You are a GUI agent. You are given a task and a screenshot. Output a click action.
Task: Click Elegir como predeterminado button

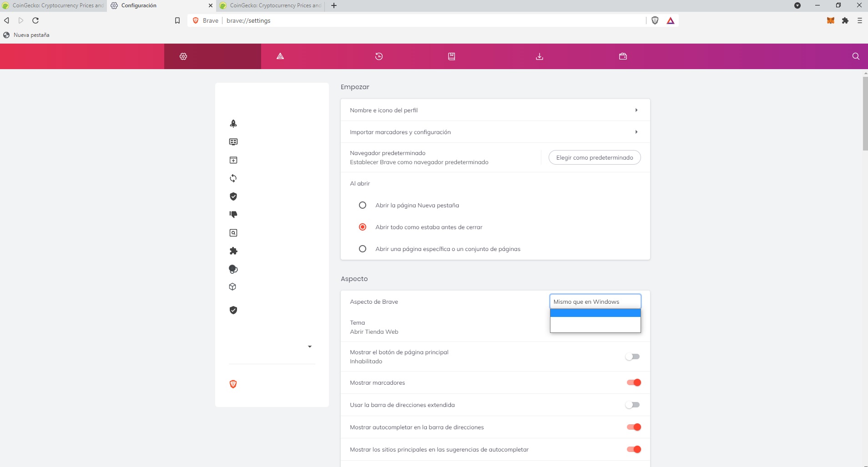click(595, 157)
